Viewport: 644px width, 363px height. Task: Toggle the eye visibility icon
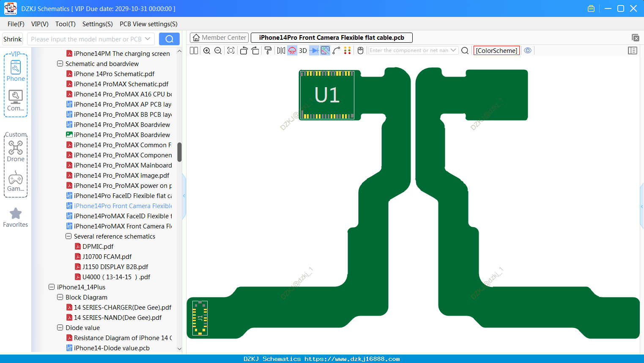point(528,50)
